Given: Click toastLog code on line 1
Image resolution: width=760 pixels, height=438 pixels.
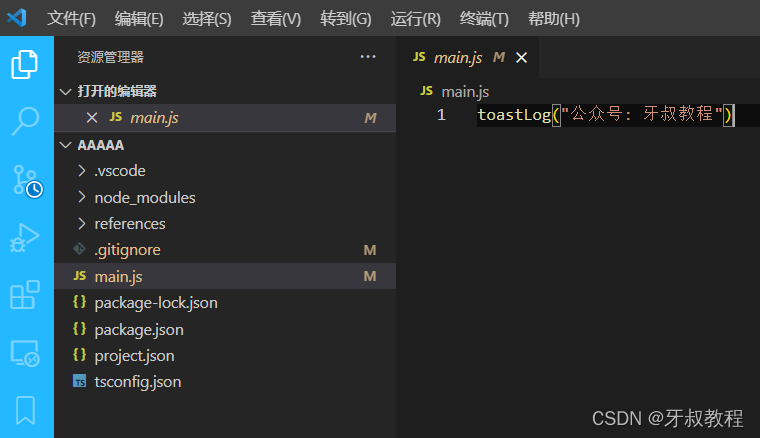Looking at the screenshot, I should point(514,115).
